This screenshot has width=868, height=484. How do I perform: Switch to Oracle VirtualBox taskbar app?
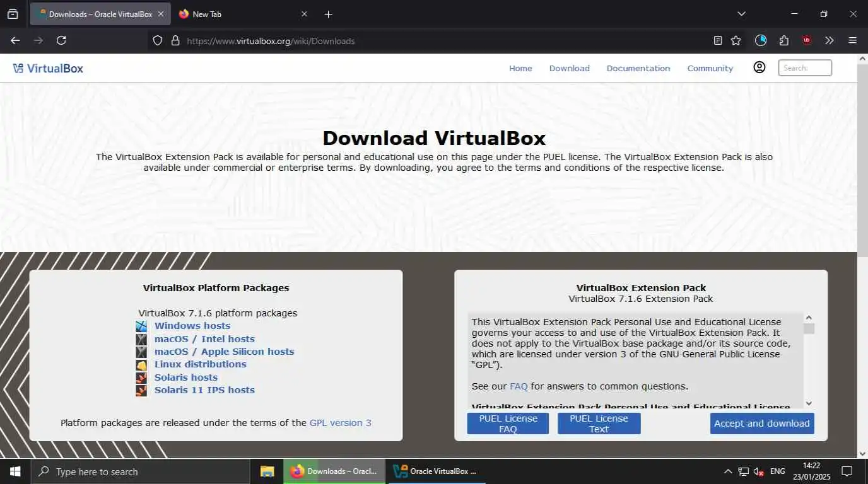click(x=435, y=471)
